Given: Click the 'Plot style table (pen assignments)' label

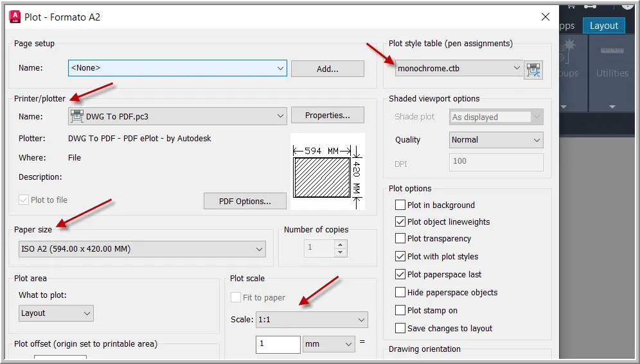Looking at the screenshot, I should pyautogui.click(x=450, y=44).
